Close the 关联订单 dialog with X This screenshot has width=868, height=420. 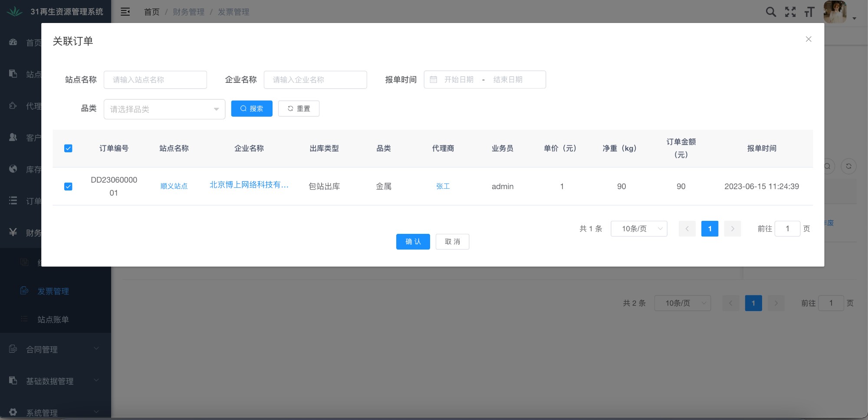809,39
